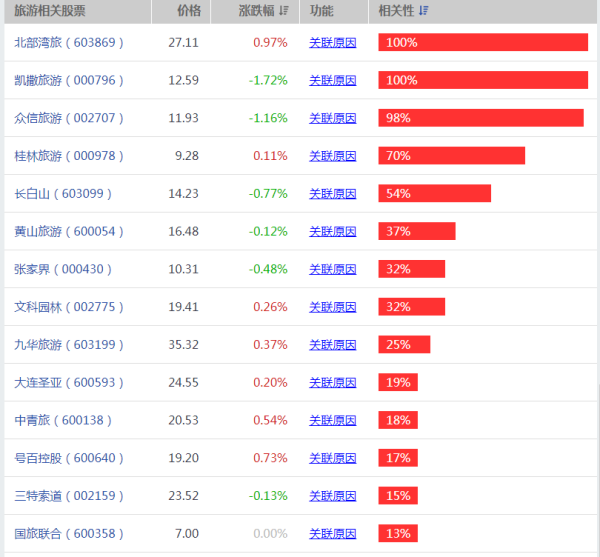Open 关联原因 link for 号百控股

[x=333, y=458]
